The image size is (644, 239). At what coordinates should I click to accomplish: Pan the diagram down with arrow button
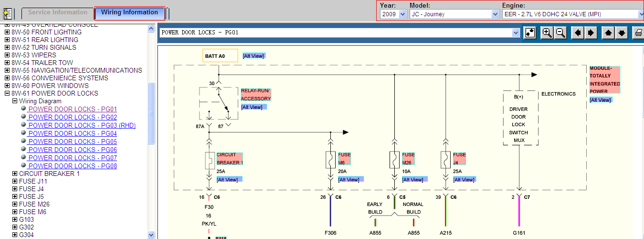[622, 33]
